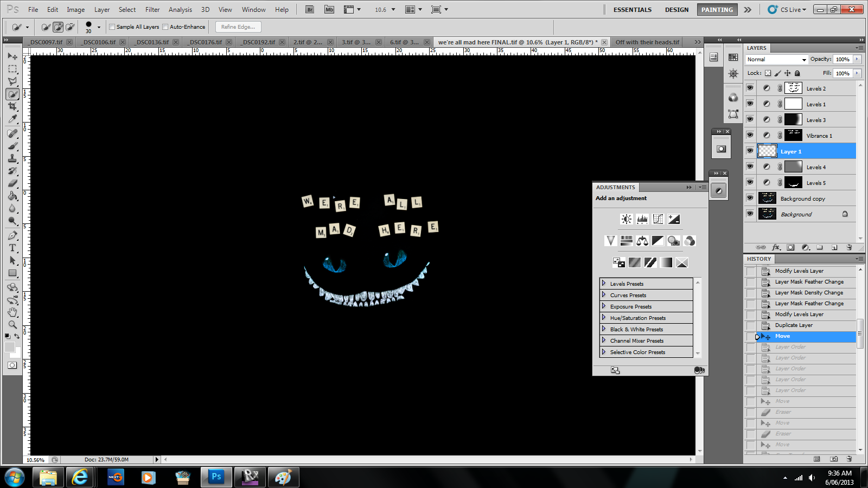Select the Eraser tool
The height and width of the screenshot is (488, 868).
coord(12,183)
